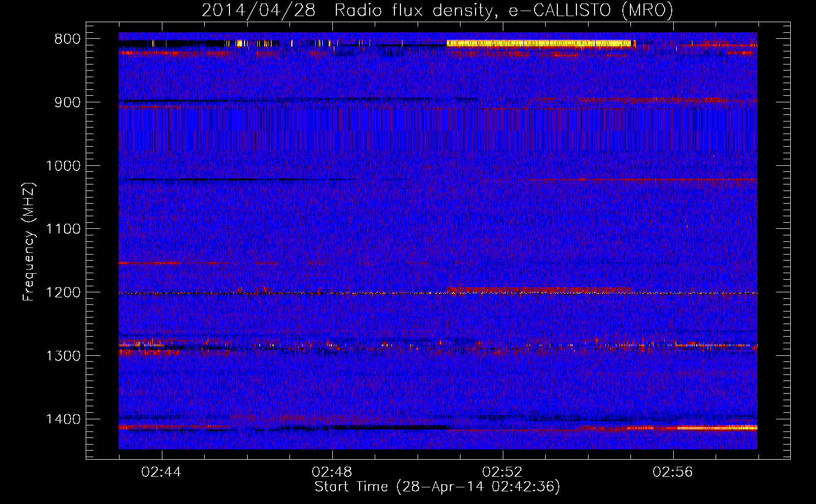Click the 1200 frequency tick label
Viewport: 816px width, 504px height.
[63, 293]
